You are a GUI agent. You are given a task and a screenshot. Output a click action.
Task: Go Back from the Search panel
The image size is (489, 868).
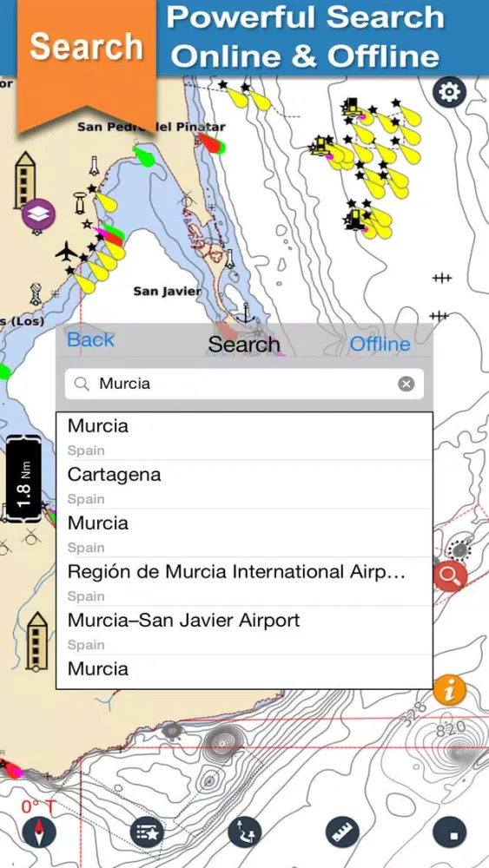90,339
